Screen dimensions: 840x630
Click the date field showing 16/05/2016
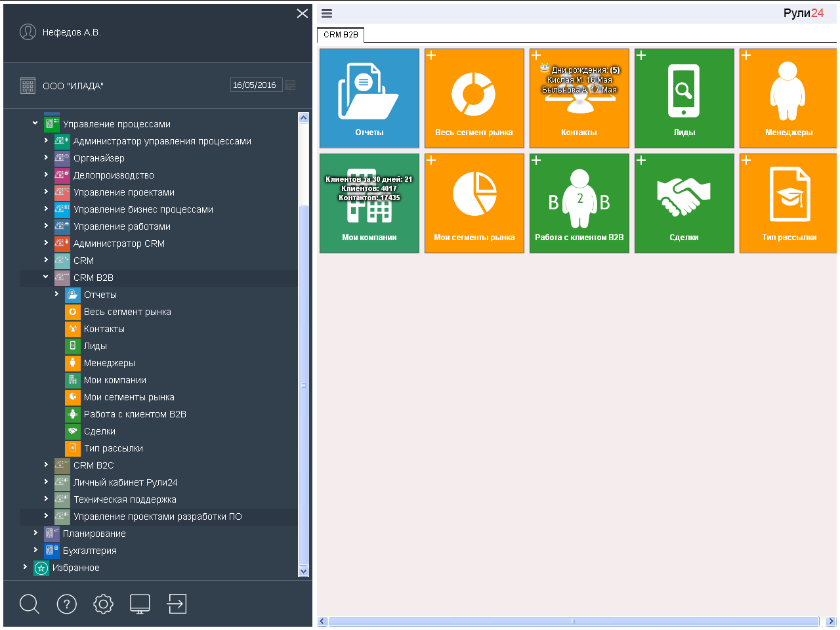click(x=256, y=85)
